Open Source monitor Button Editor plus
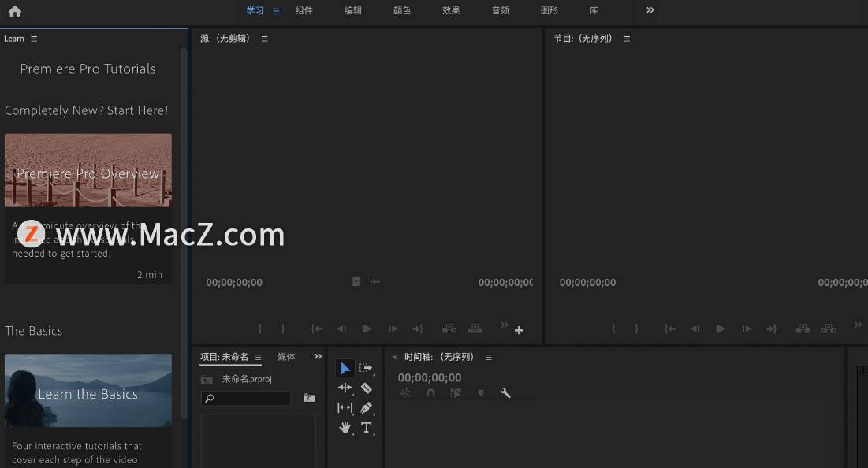868x468 pixels. [x=519, y=330]
